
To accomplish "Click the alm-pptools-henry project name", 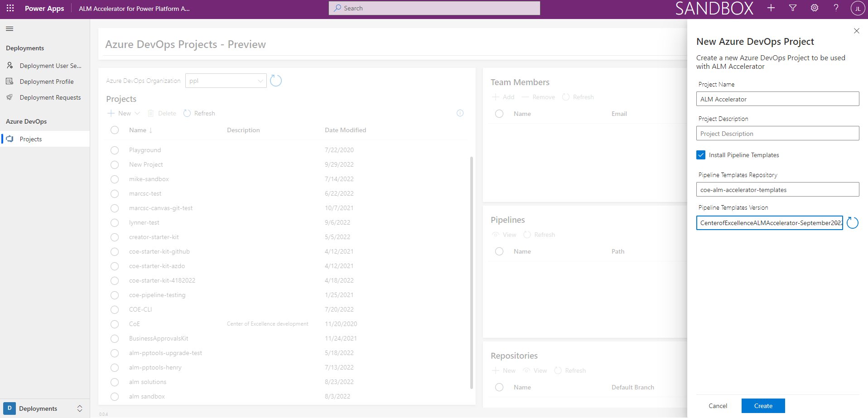I will 155,367.
